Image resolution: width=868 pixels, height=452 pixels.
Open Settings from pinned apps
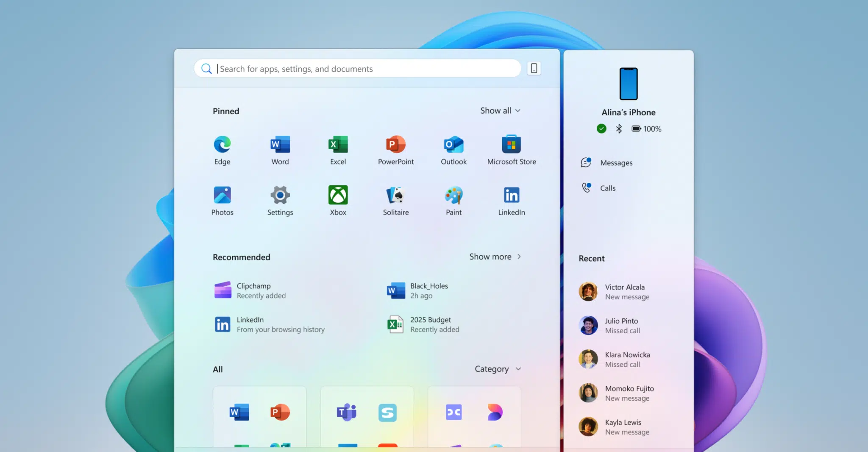click(x=280, y=200)
